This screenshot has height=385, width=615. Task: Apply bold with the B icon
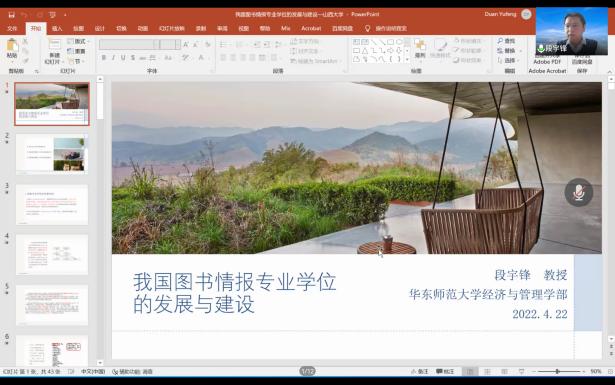104,58
